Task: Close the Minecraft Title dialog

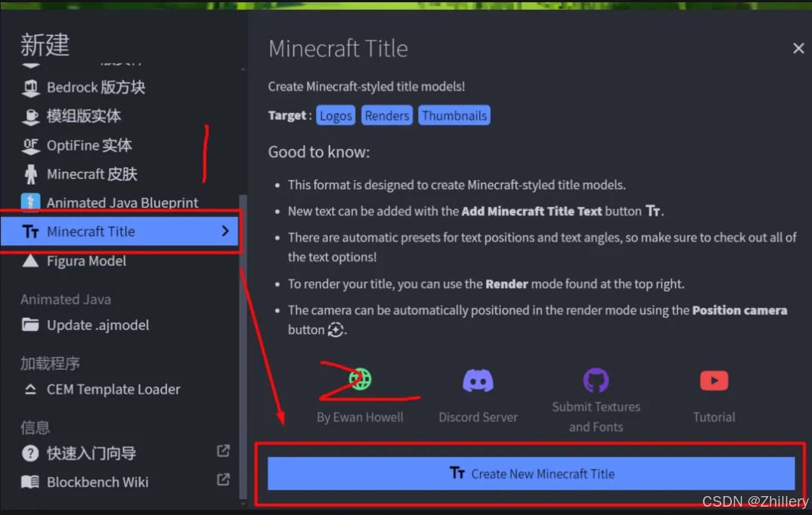Action: click(x=798, y=48)
